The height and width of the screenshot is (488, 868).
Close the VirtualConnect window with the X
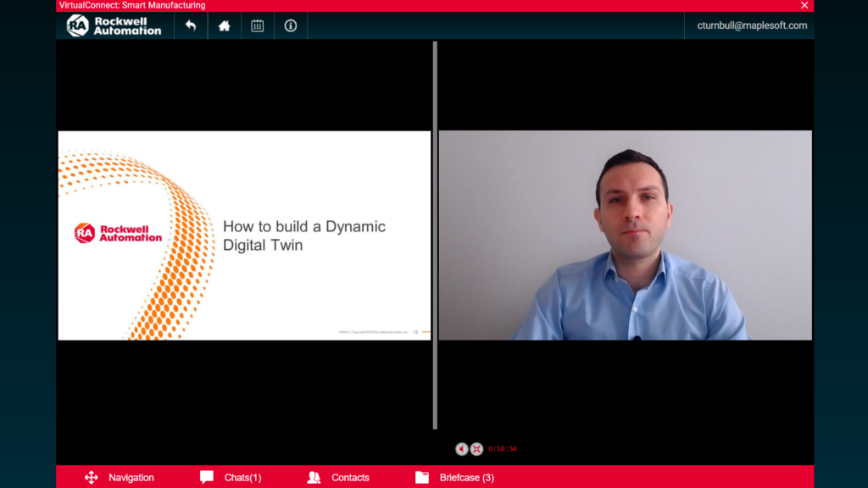coord(804,6)
